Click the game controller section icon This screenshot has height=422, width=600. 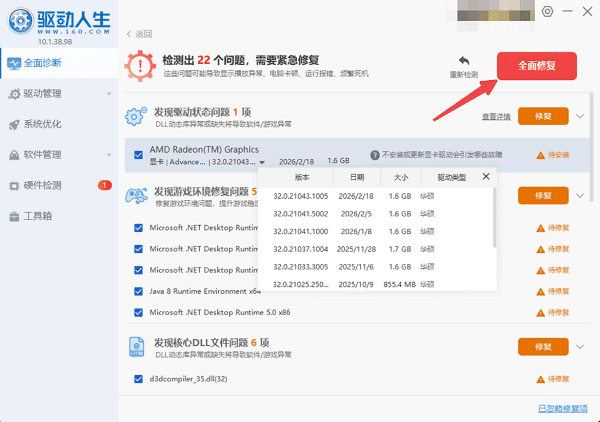pyautogui.click(x=136, y=196)
